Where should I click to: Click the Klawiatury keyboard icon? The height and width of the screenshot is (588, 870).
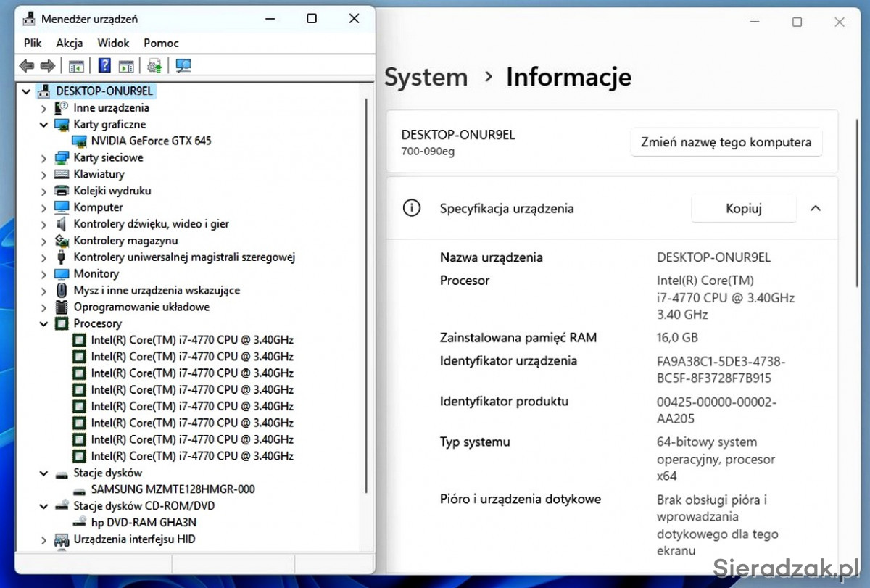[62, 174]
